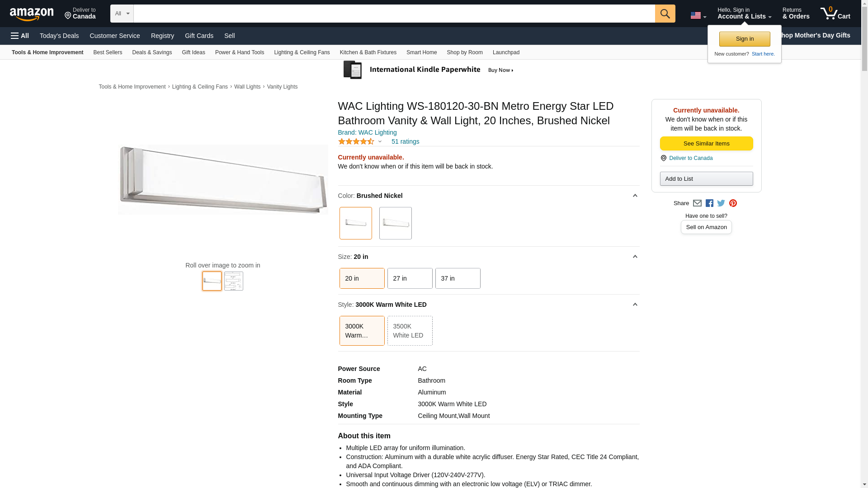Open the All hamburger menu

[x=20, y=36]
